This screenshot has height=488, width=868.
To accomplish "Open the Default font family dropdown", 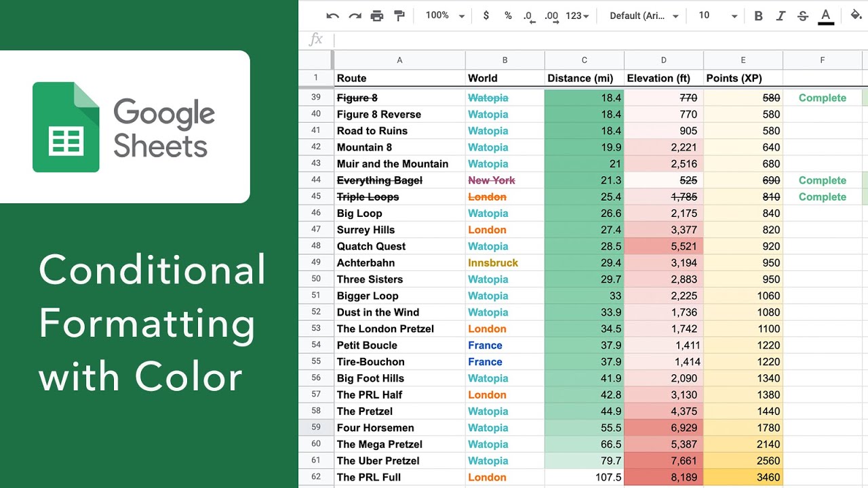I will click(x=644, y=16).
